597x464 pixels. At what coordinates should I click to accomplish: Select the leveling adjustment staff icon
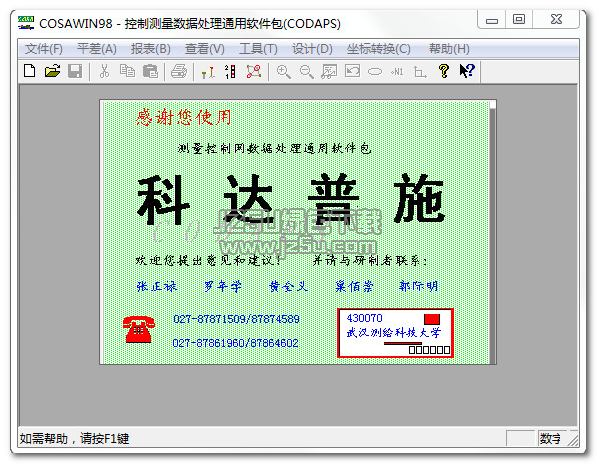208,71
